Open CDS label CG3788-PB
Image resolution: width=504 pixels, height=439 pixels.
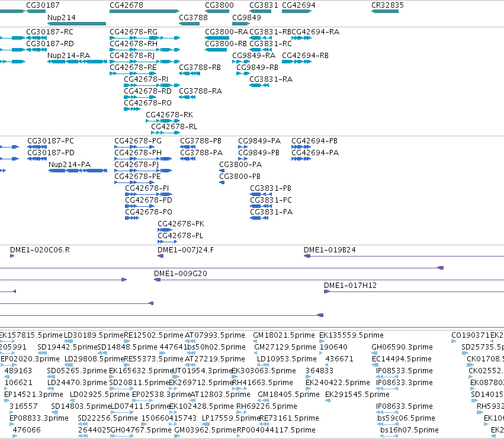point(201,141)
